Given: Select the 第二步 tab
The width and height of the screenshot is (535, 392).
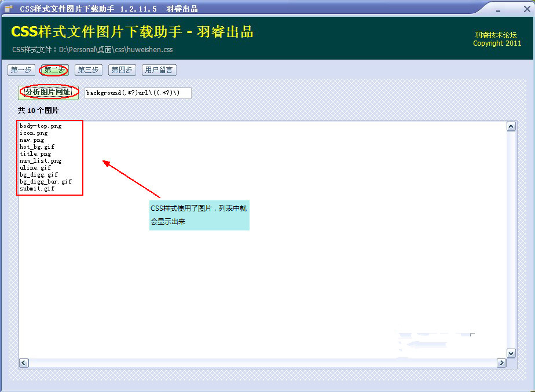Looking at the screenshot, I should 54,69.
